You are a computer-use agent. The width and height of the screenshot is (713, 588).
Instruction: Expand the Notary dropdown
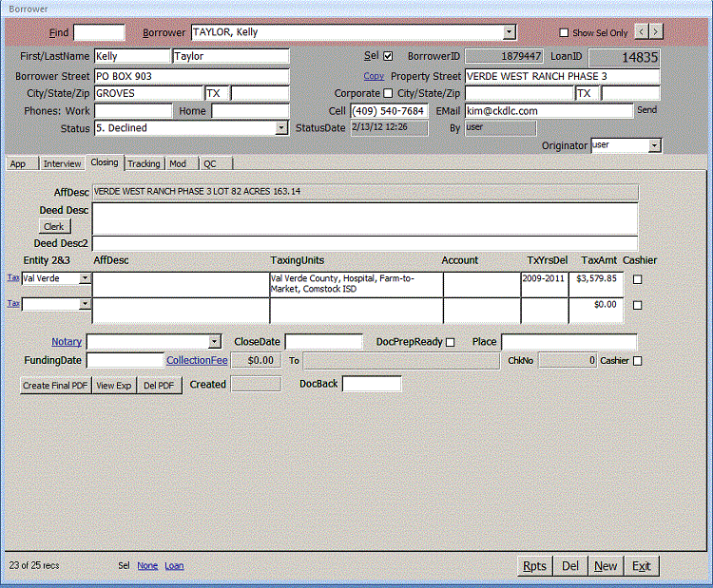pos(214,342)
